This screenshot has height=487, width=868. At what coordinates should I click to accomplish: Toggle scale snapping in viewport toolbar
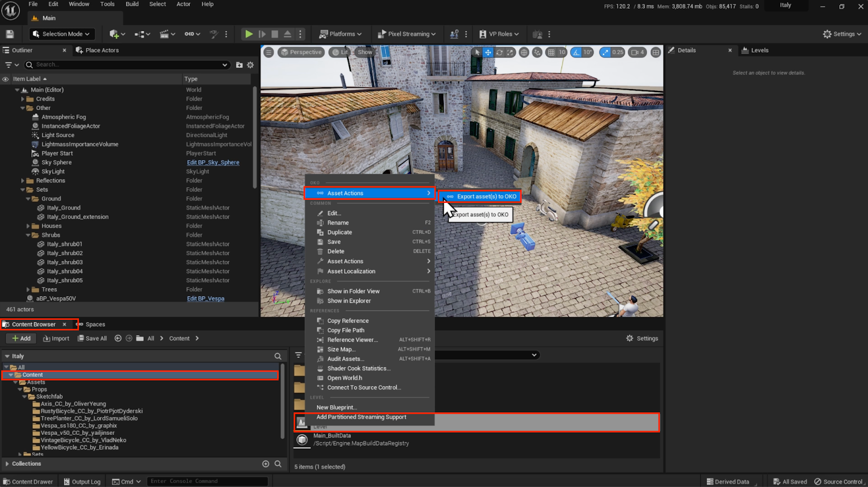point(605,53)
